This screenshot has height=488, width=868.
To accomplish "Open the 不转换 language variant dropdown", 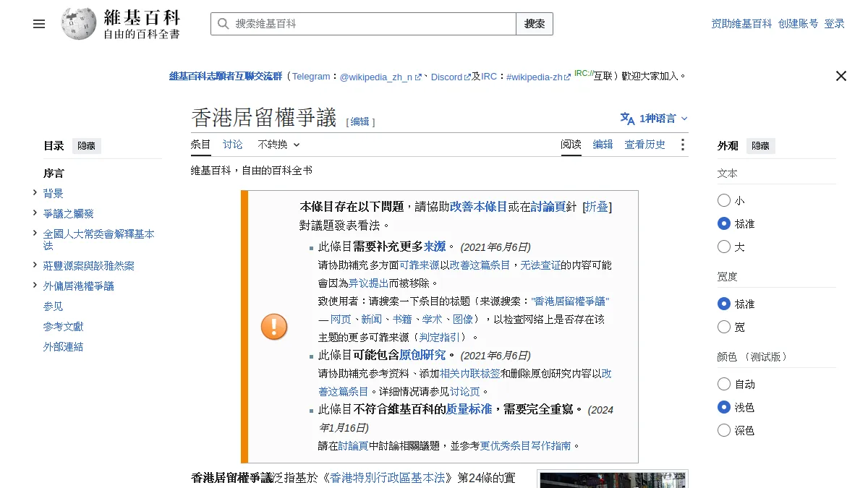I will [278, 145].
